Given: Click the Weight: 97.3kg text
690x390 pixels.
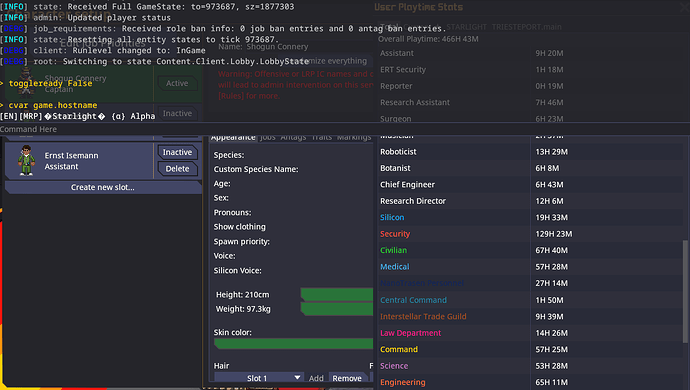Looking at the screenshot, I should pos(243,309).
